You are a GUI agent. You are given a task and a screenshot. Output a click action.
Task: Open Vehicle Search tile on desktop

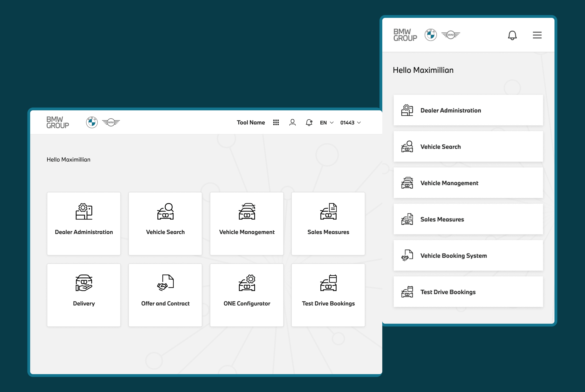pyautogui.click(x=165, y=223)
